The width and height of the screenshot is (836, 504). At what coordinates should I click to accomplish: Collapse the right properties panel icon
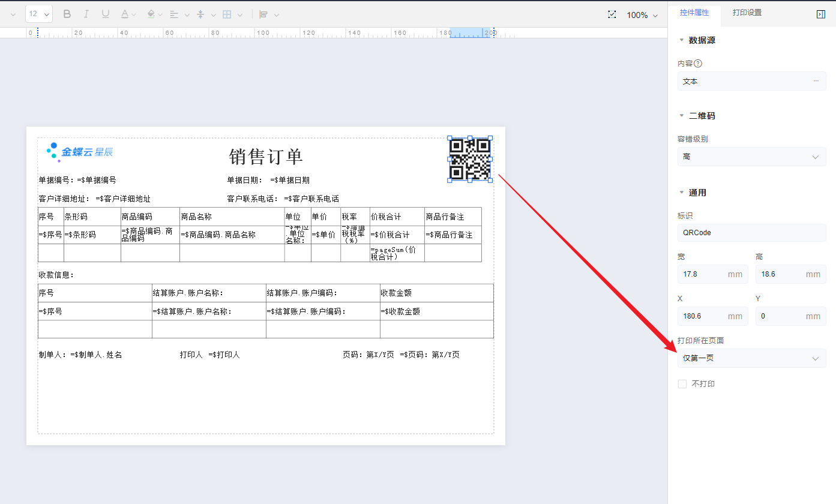821,14
